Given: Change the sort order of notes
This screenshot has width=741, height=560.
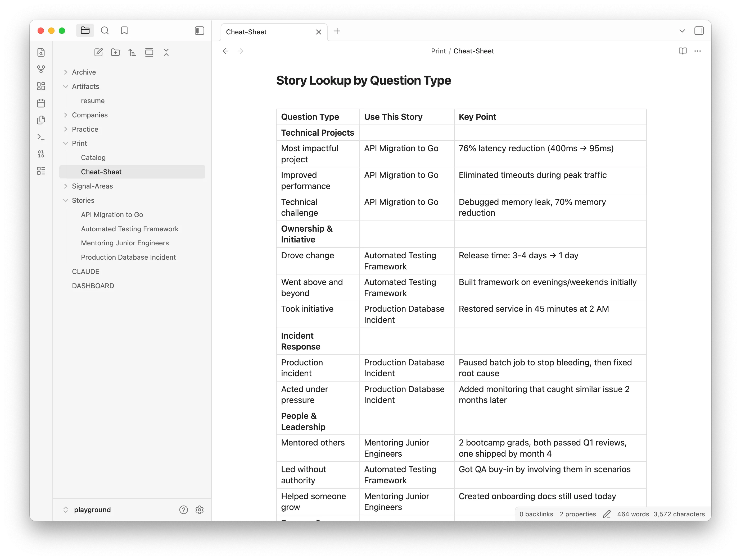Looking at the screenshot, I should click(132, 52).
